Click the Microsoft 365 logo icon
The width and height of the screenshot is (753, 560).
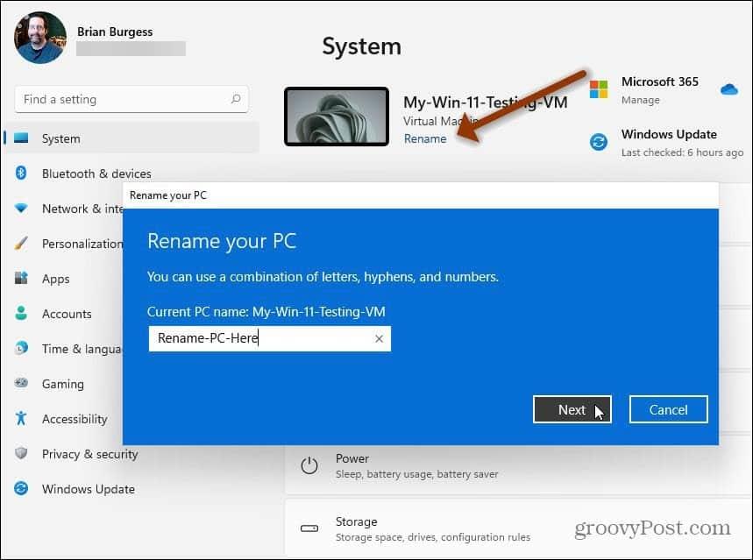tap(599, 89)
